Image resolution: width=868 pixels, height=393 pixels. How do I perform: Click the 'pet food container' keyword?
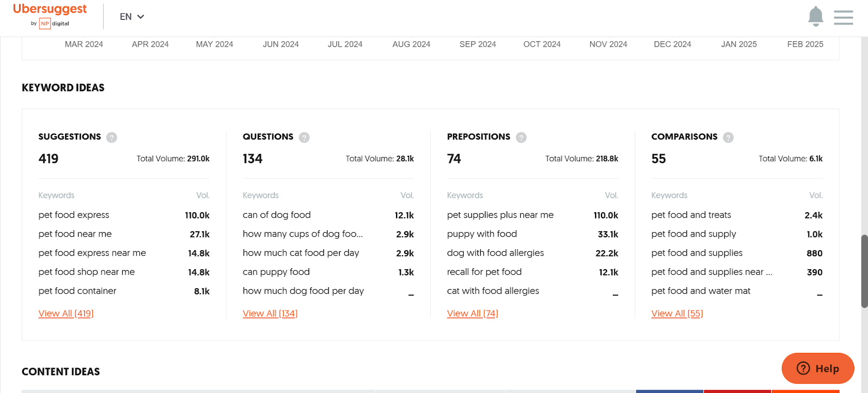(78, 291)
